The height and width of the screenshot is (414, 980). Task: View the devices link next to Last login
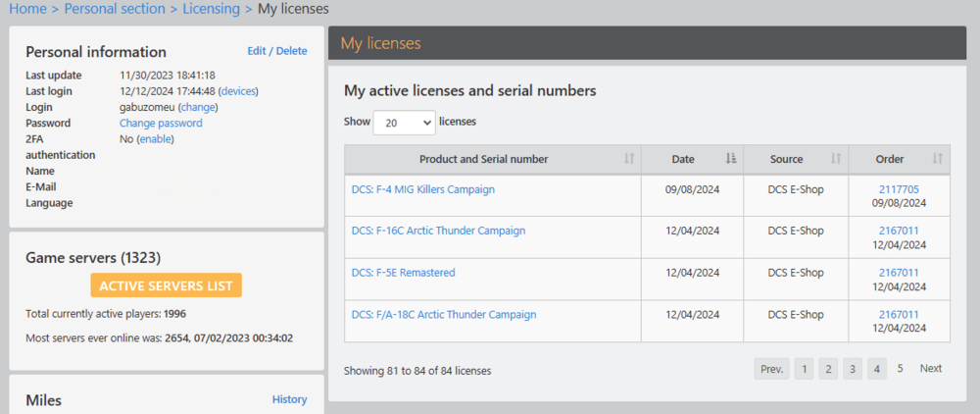[x=238, y=91]
